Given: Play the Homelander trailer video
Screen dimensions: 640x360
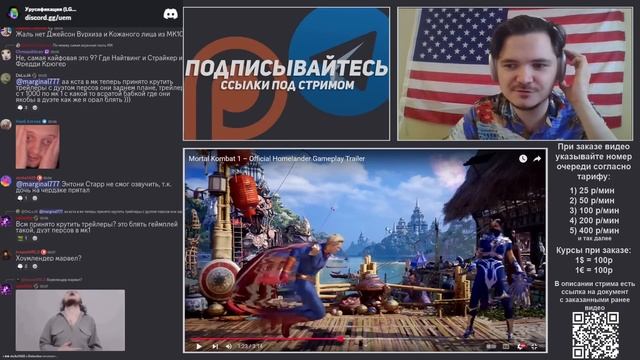Looking at the screenshot, I should (199, 346).
